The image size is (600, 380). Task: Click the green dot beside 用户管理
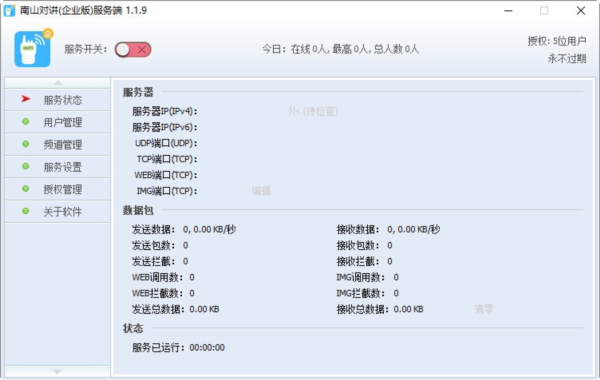[26, 122]
